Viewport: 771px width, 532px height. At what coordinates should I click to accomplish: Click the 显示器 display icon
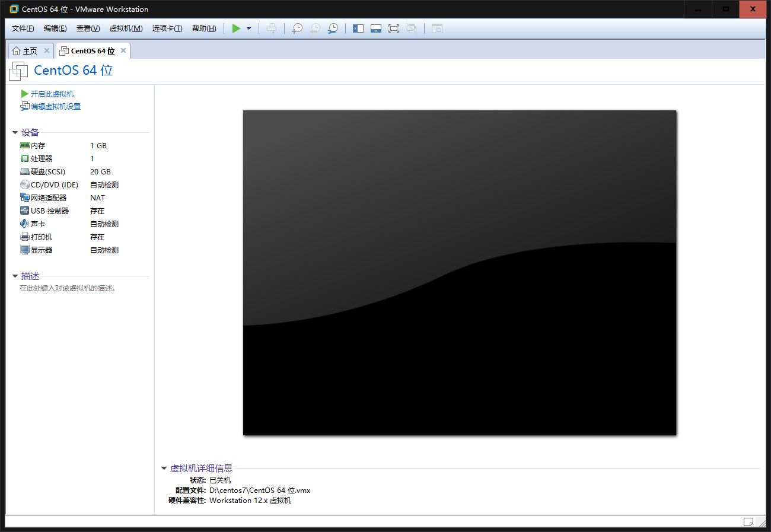[x=25, y=250]
